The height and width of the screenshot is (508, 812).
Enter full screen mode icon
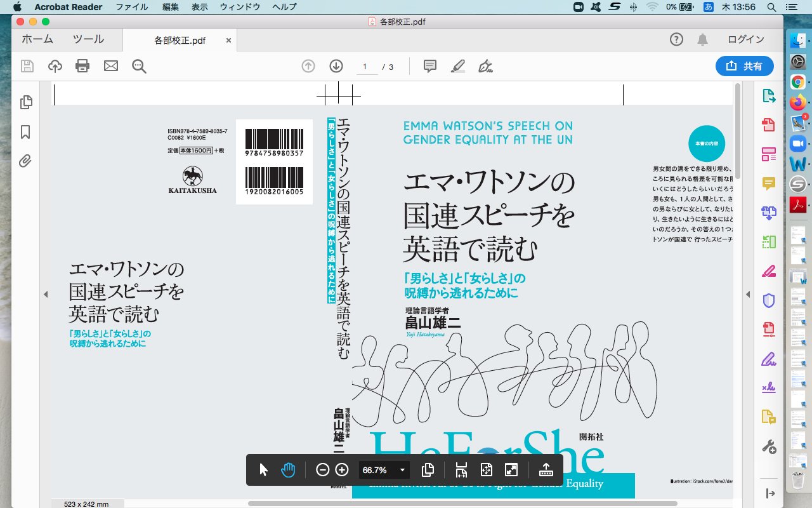tap(511, 470)
